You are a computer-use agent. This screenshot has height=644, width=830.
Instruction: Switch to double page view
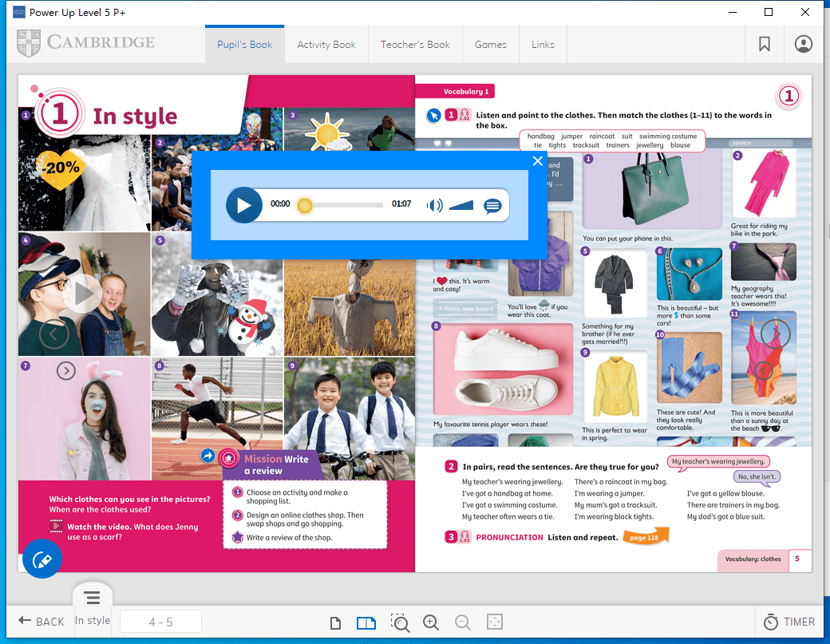tap(366, 622)
